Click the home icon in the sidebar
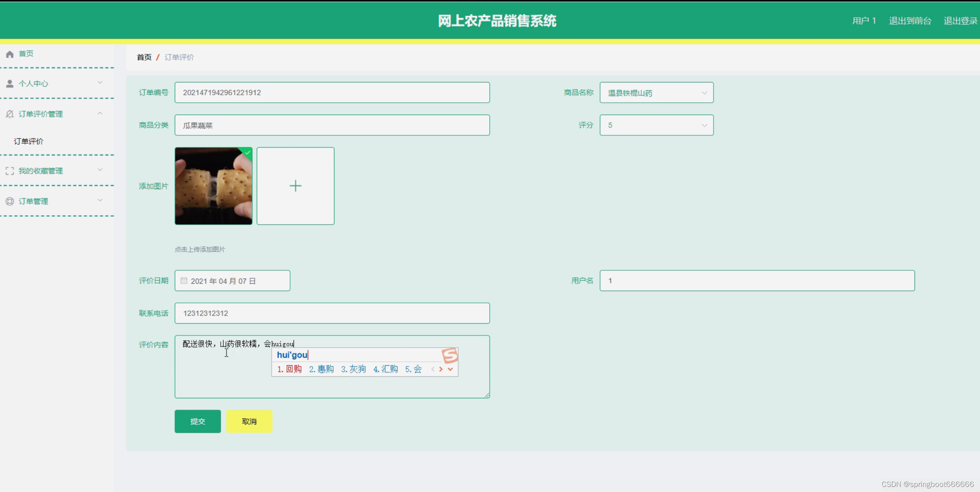Viewport: 980px width, 492px height. (x=10, y=54)
